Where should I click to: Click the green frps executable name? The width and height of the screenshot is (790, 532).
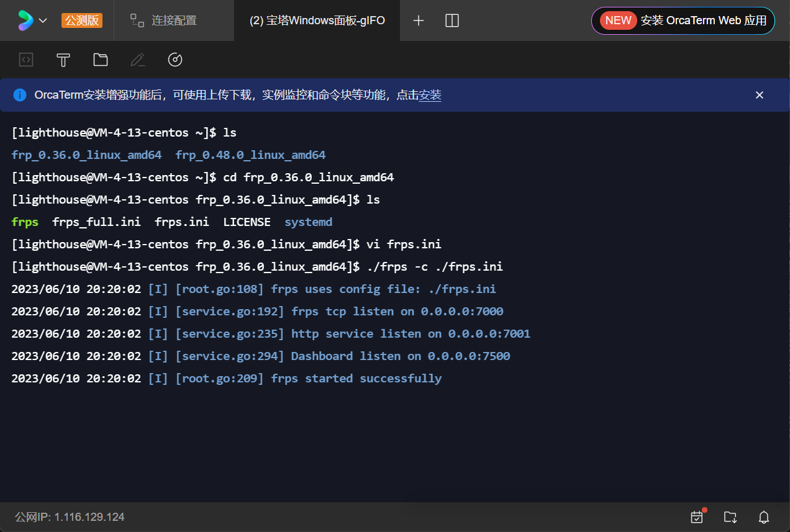(25, 222)
